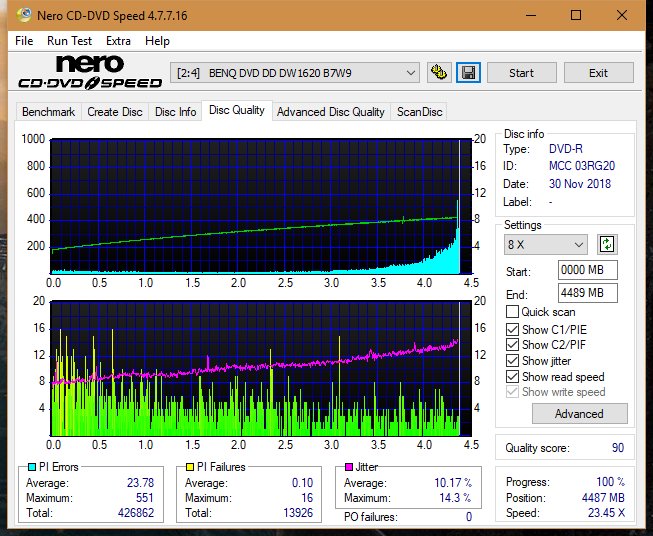Click the Start MB input field

click(x=587, y=270)
